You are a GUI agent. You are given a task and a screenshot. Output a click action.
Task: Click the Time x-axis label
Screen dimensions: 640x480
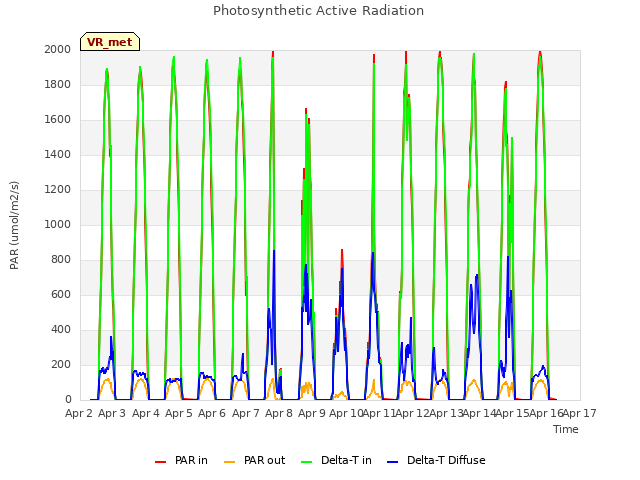(566, 429)
